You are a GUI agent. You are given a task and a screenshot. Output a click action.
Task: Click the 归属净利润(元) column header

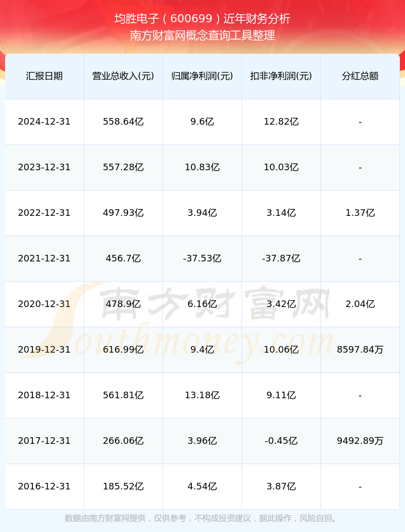[202, 76]
